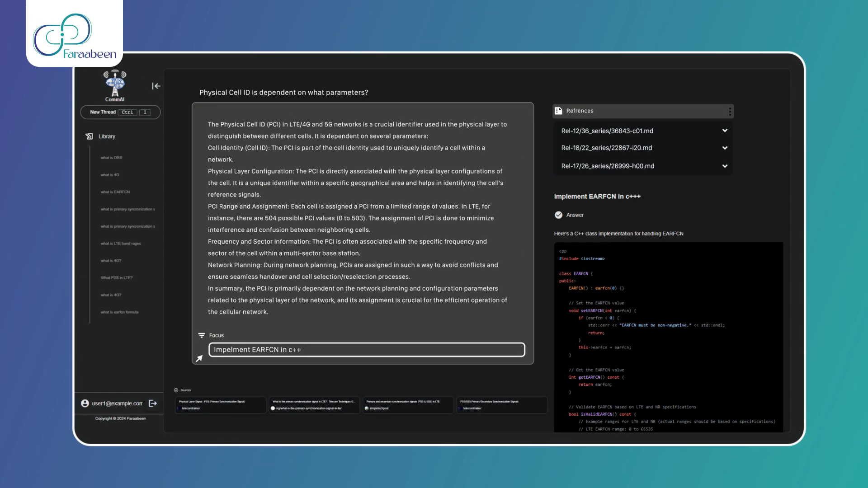Open the 'what is EARFCN' thread

pyautogui.click(x=115, y=192)
